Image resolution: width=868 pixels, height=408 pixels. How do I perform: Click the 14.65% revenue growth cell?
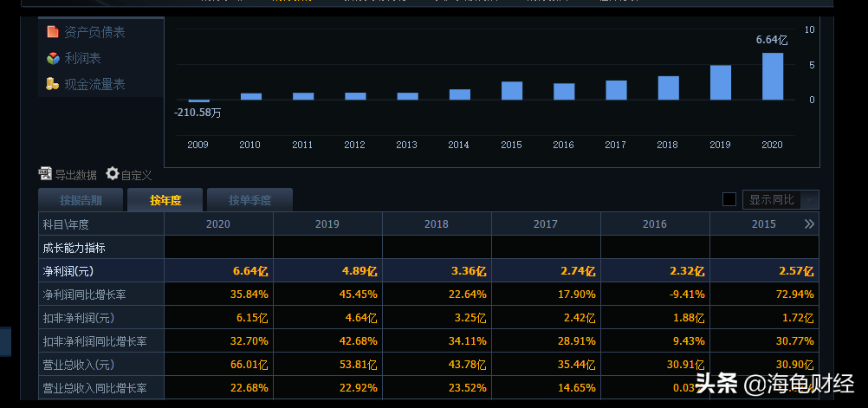coord(545,388)
